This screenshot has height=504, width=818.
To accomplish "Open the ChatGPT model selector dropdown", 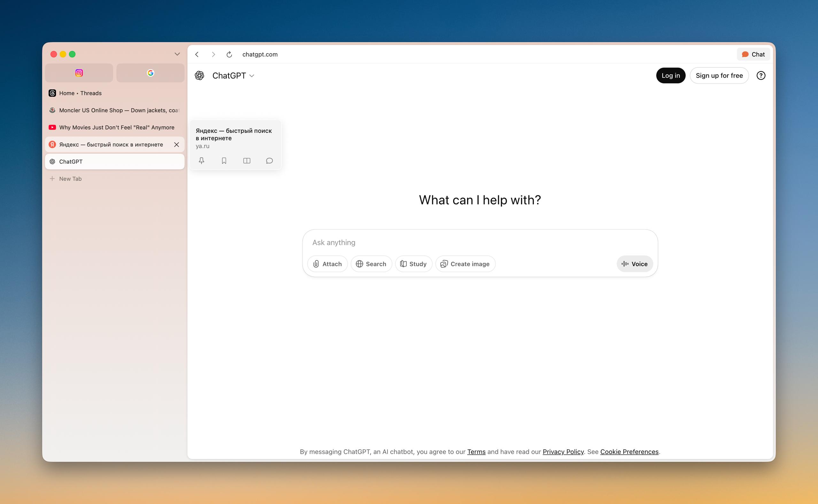I will [x=234, y=76].
